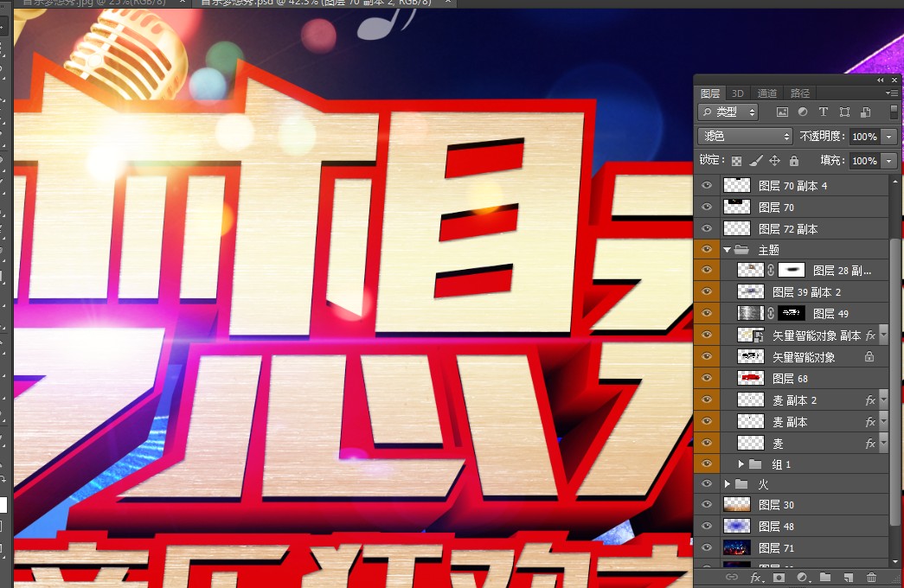The image size is (904, 588).
Task: Click the lock icon on 矢量智能对象 layer
Action: 869,357
